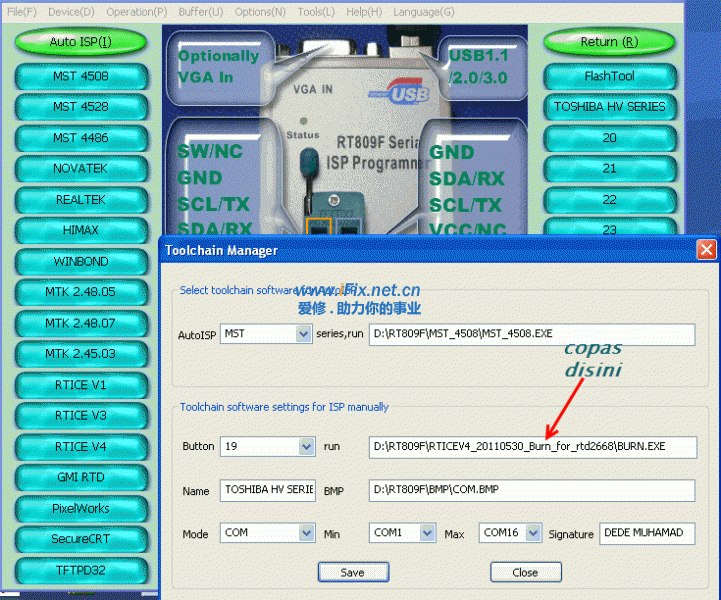Open the Max COM16 dropdown
Image resolution: width=721 pixels, height=600 pixels.
click(533, 533)
